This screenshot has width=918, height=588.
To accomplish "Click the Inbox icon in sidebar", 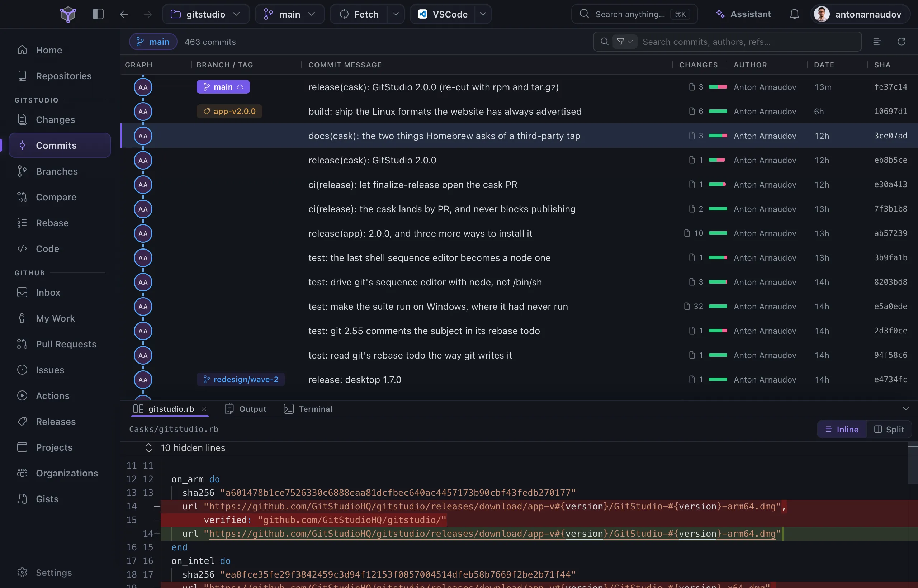I will pos(22,293).
